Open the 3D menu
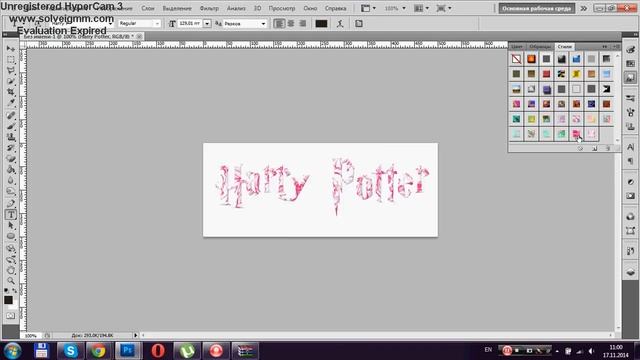The image size is (640, 360). coord(258,8)
